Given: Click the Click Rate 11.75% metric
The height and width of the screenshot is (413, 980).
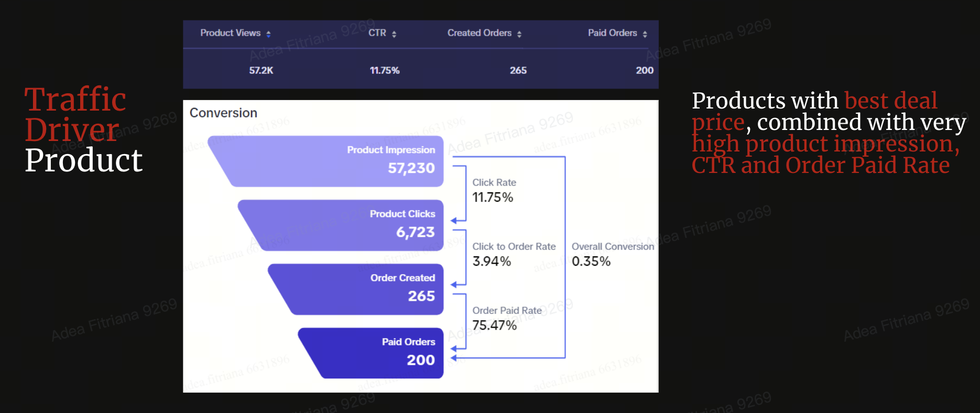Looking at the screenshot, I should coord(493,197).
